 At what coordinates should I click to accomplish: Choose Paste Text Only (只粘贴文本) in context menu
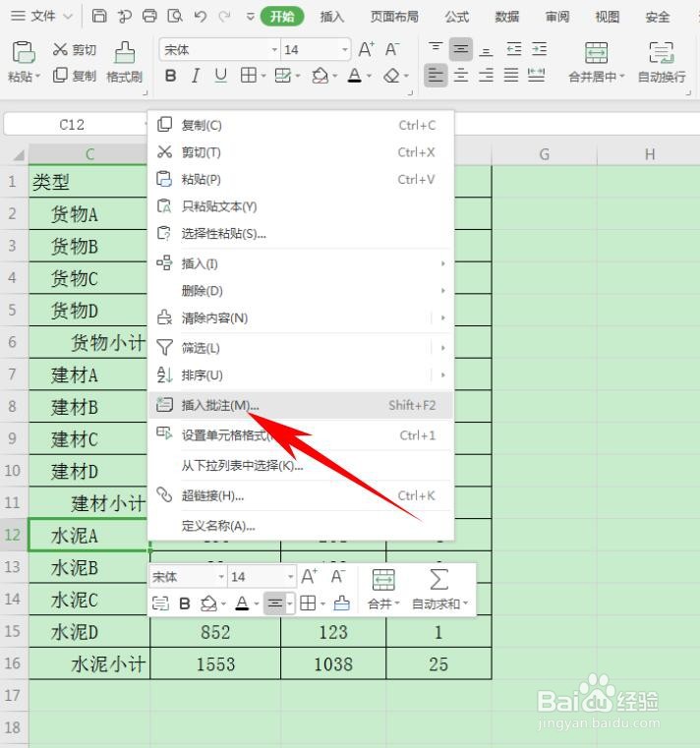(301, 206)
